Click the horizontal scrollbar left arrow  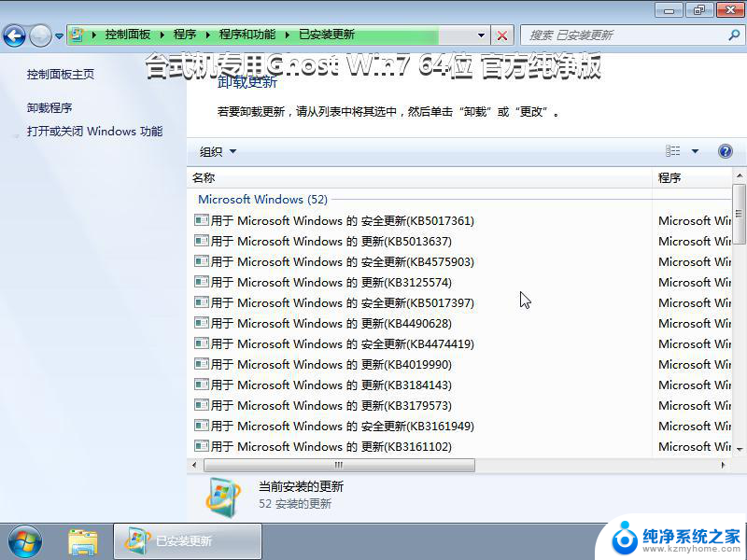click(x=194, y=465)
